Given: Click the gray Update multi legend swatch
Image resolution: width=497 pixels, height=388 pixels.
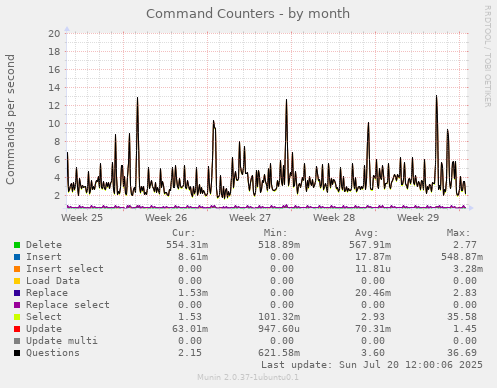Looking at the screenshot, I should [17, 341].
